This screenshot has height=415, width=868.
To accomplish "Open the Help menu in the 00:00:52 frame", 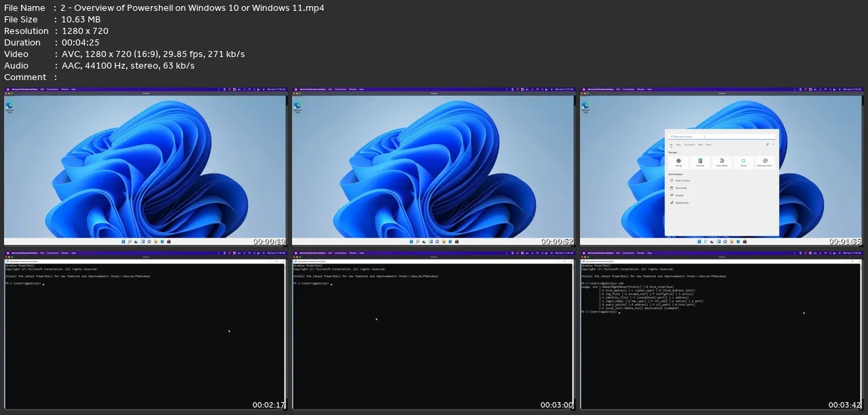I will click(361, 90).
